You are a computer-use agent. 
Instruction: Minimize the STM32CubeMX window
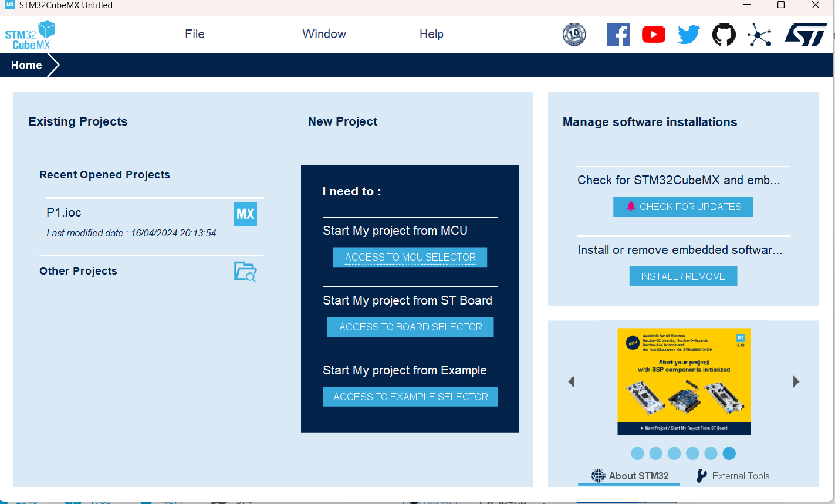(x=747, y=5)
